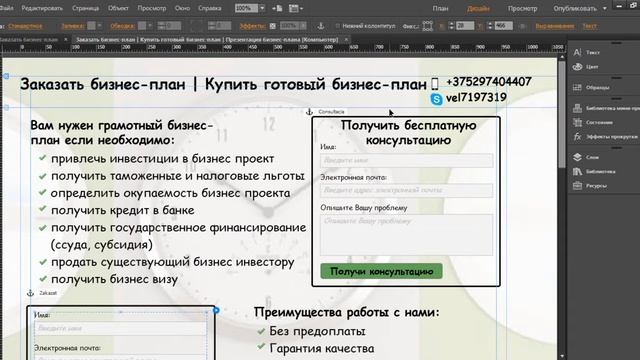Click the green Получи консультацию button
Image resolution: width=640 pixels, height=360 pixels.
[x=381, y=271]
